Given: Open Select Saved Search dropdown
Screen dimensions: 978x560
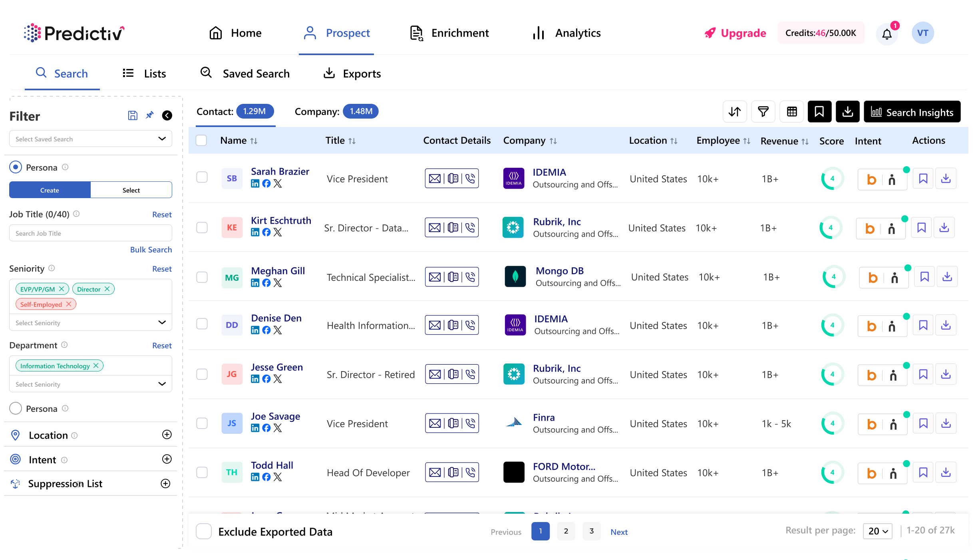Looking at the screenshot, I should (x=91, y=139).
